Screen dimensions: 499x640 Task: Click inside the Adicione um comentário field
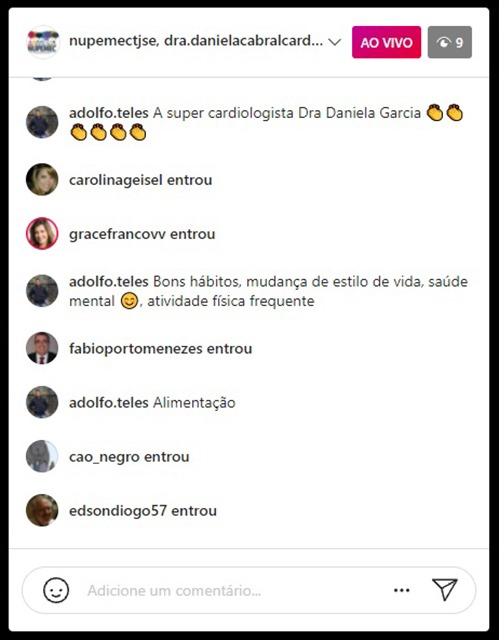(237, 590)
